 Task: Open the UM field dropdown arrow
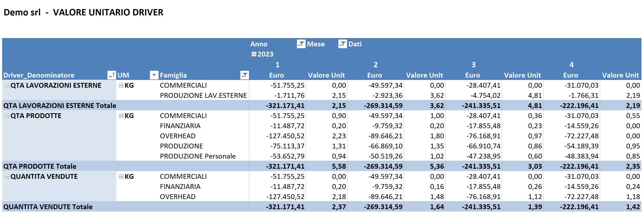pyautogui.click(x=154, y=75)
